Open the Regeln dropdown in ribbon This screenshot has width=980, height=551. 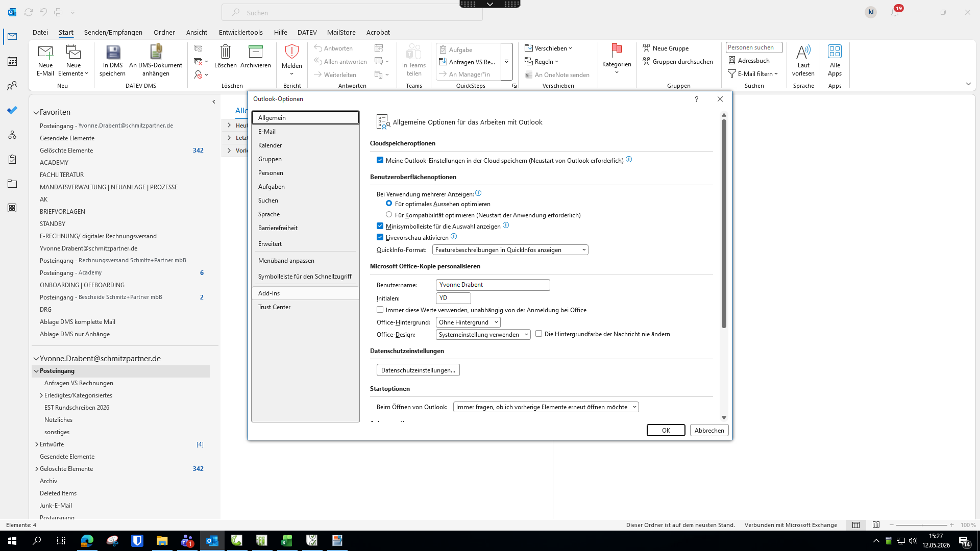[542, 61]
